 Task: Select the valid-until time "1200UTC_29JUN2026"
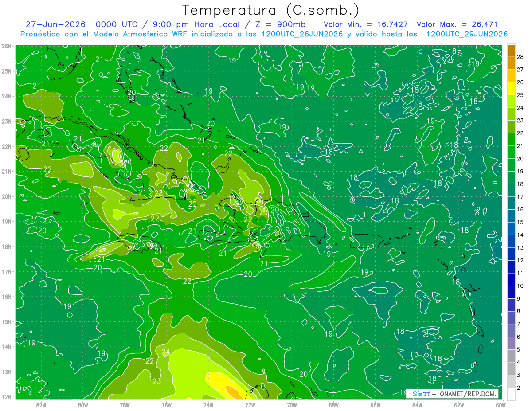(x=466, y=34)
